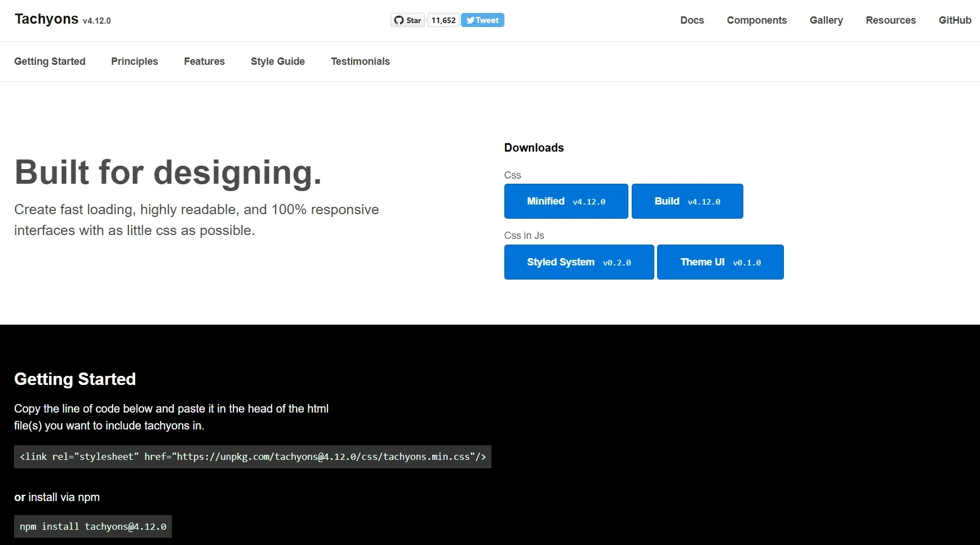
Task: Navigate to Resources
Action: 890,20
